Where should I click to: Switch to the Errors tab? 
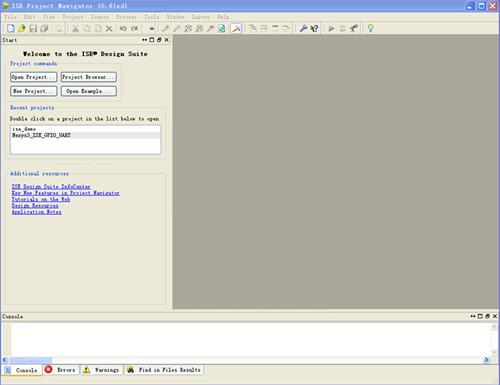[61, 370]
